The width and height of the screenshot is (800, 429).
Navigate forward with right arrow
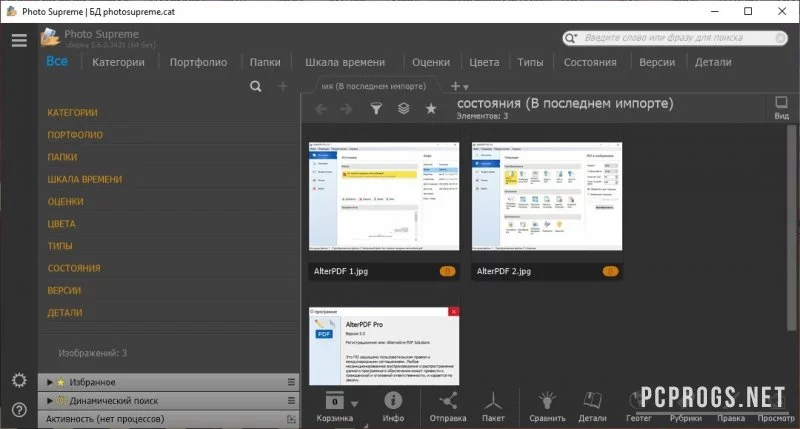346,109
